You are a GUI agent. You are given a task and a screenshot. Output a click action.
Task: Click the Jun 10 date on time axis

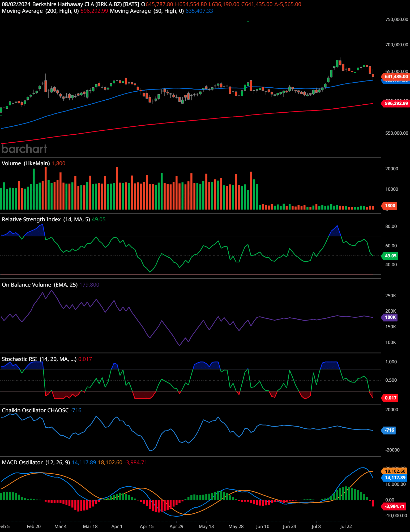point(263,526)
